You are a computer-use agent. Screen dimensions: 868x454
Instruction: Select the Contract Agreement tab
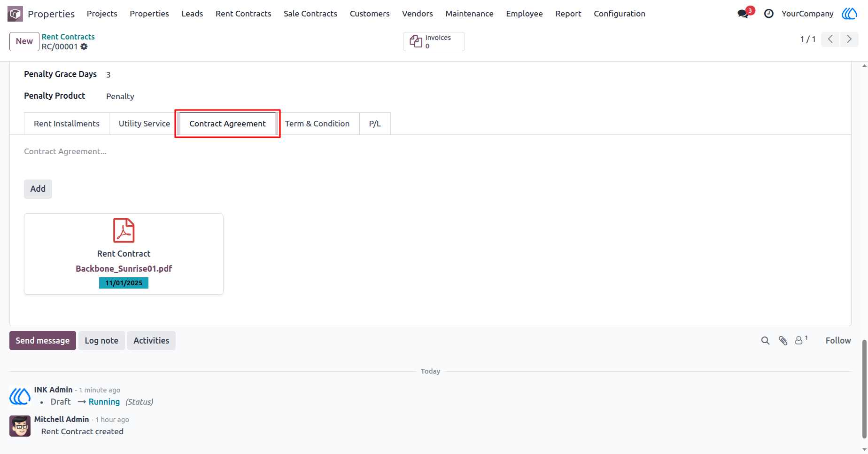click(227, 124)
